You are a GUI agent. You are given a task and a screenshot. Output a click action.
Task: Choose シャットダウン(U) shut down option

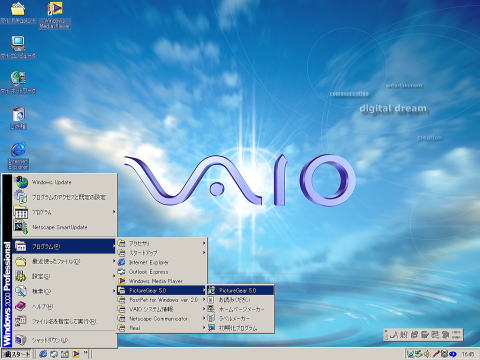[65, 340]
